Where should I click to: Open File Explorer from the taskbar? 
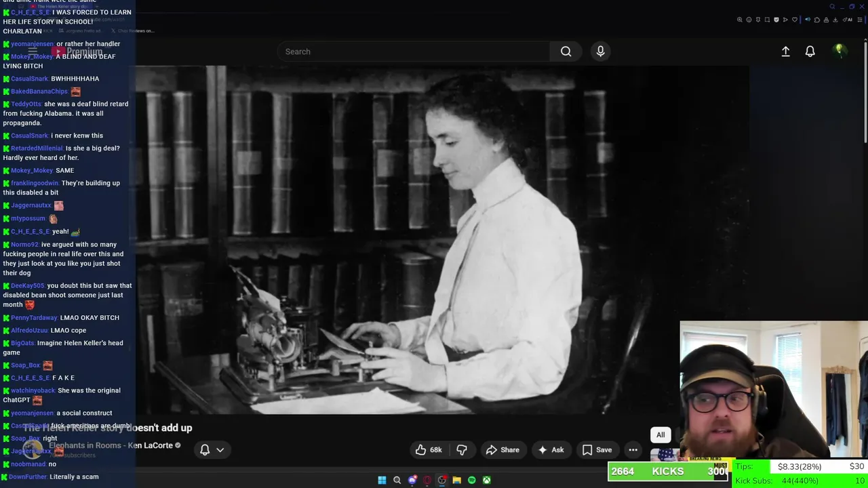click(x=456, y=480)
